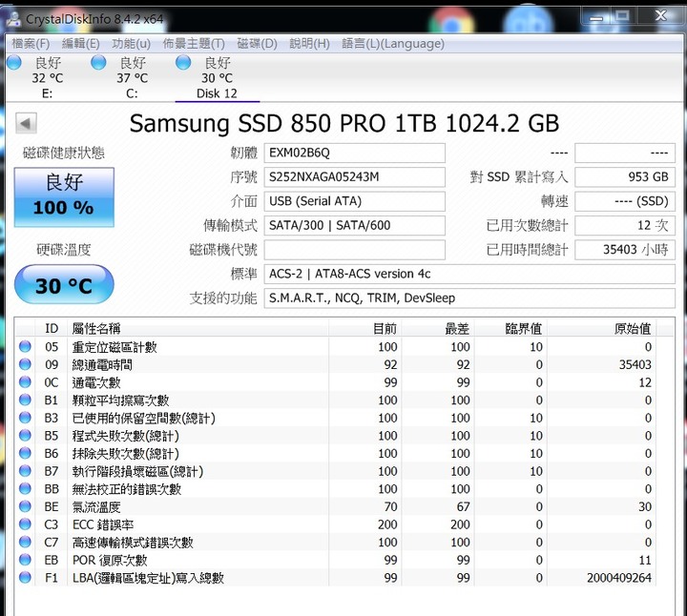The height and width of the screenshot is (616, 687).
Task: Select the E: disk at 32 °C
Action: [48, 78]
